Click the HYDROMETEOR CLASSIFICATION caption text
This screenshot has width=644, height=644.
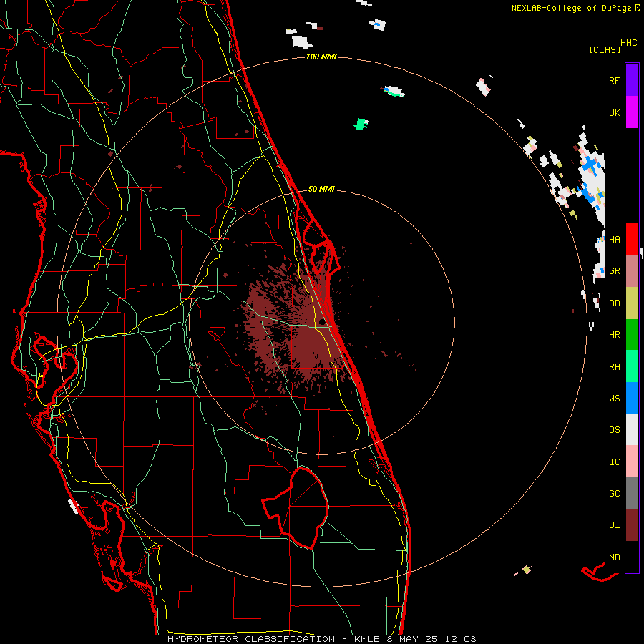(251, 639)
